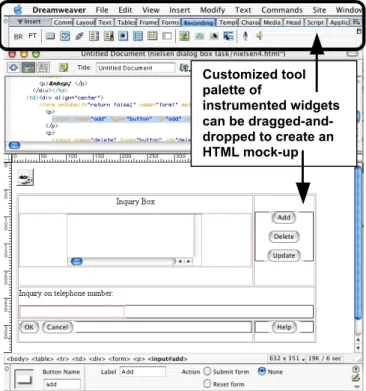Click the Inquiry Box heading text
This screenshot has width=366, height=391.
coord(135,201)
